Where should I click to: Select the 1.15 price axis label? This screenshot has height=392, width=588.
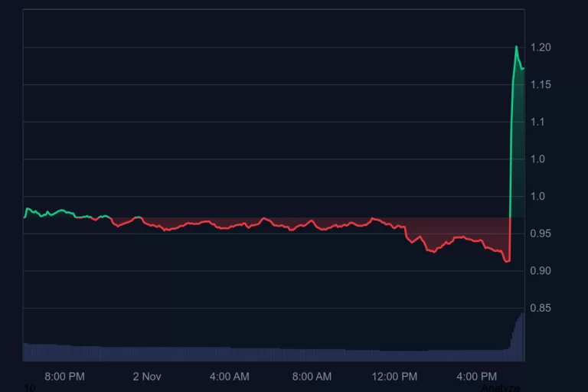tap(542, 85)
